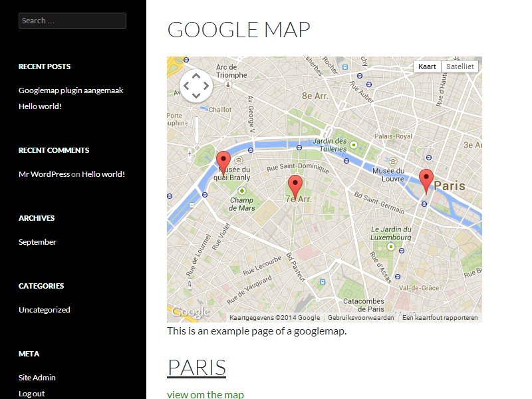Switch map to Kaart view
532x399 pixels.
(x=427, y=66)
